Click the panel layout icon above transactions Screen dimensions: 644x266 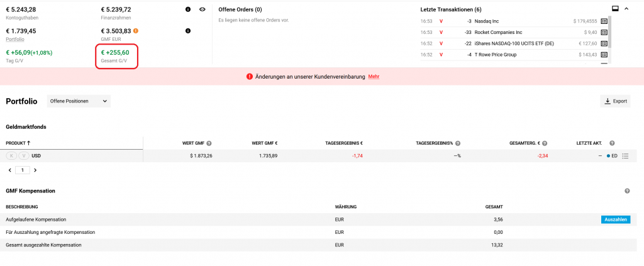[x=616, y=8]
